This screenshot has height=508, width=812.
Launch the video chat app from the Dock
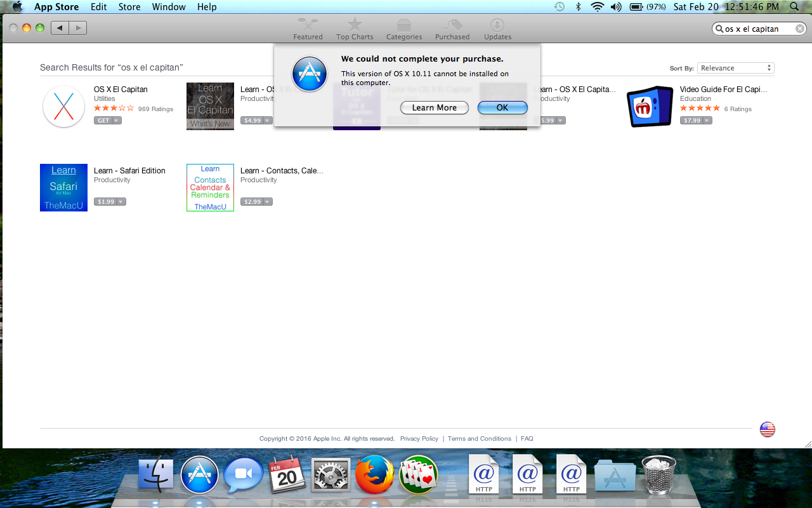click(244, 475)
